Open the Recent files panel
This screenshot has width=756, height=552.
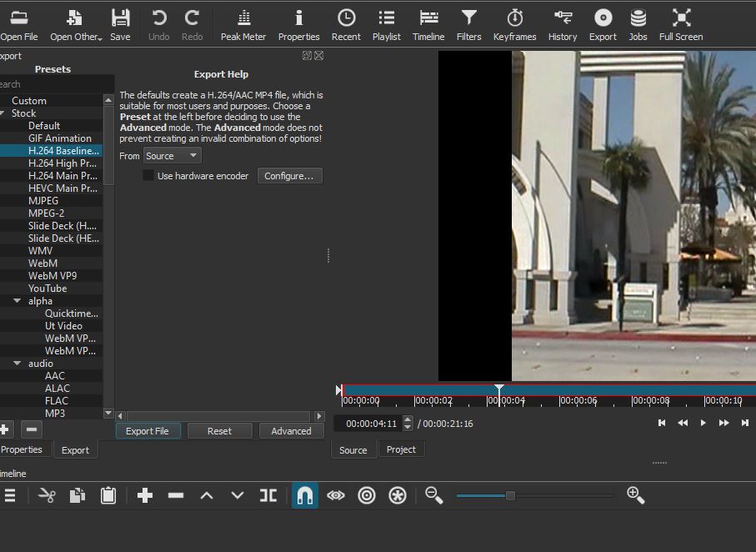[x=346, y=25]
